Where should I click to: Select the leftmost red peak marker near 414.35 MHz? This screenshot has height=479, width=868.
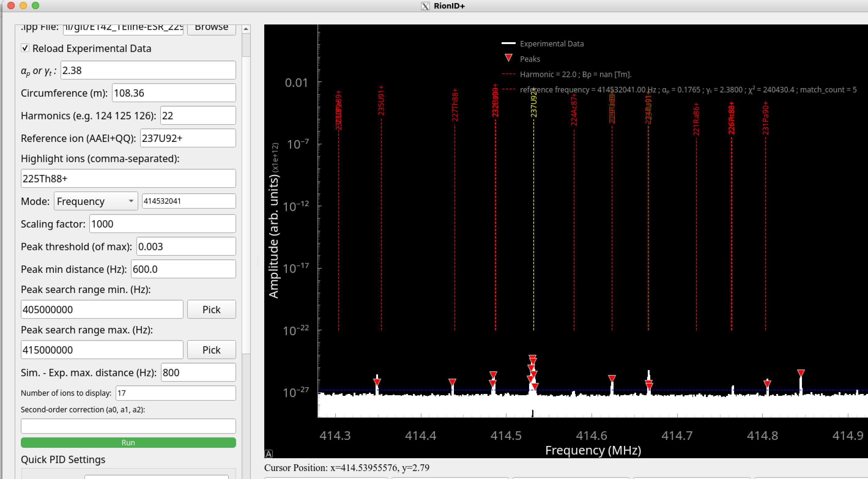[377, 382]
